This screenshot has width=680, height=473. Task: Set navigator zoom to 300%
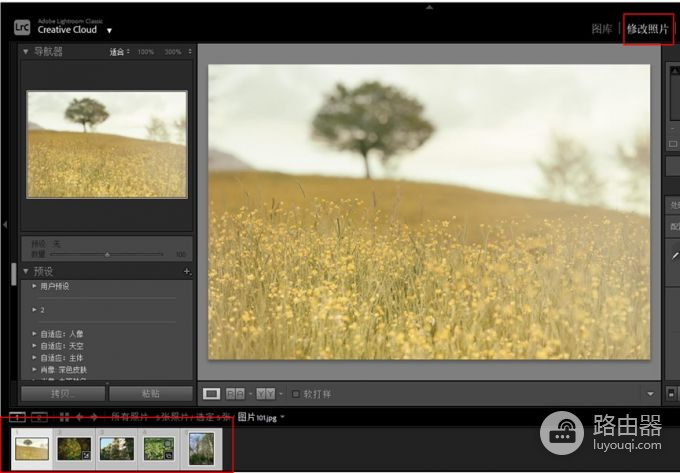click(x=173, y=52)
